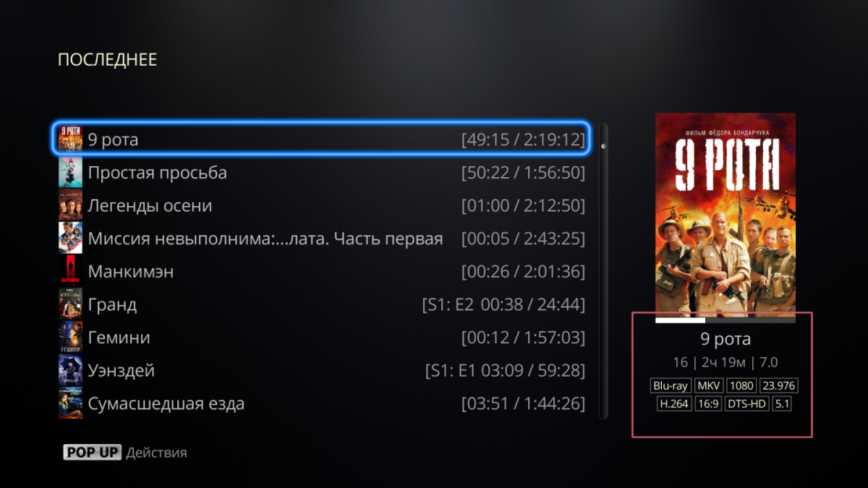This screenshot has height=488, width=868.
Task: Click the DTS-HD audio badge
Action: click(x=747, y=404)
